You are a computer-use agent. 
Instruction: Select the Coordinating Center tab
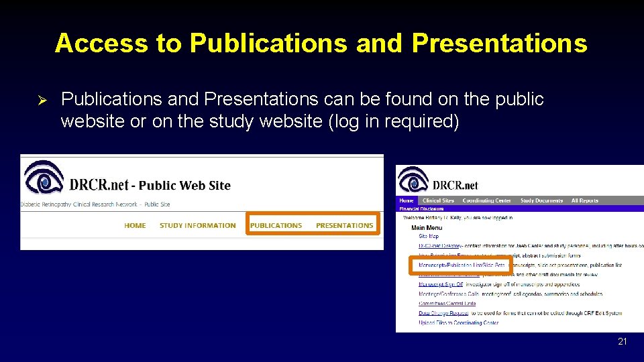[x=487, y=200]
